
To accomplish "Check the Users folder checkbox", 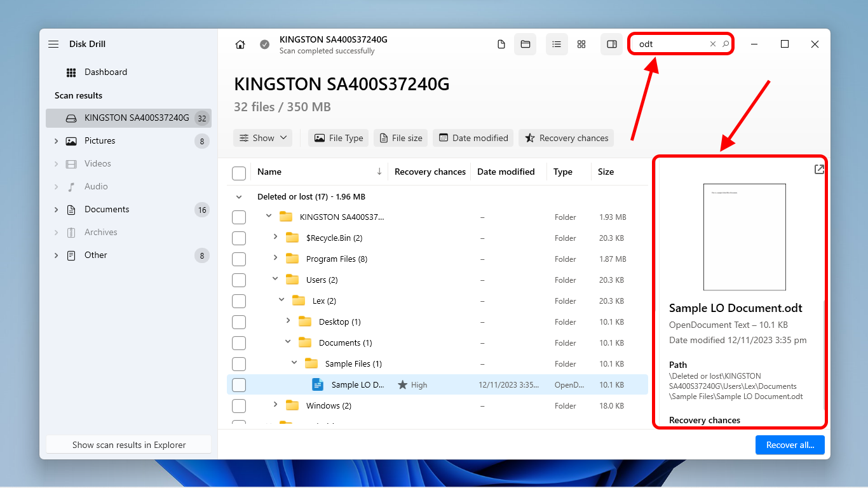I will click(239, 280).
